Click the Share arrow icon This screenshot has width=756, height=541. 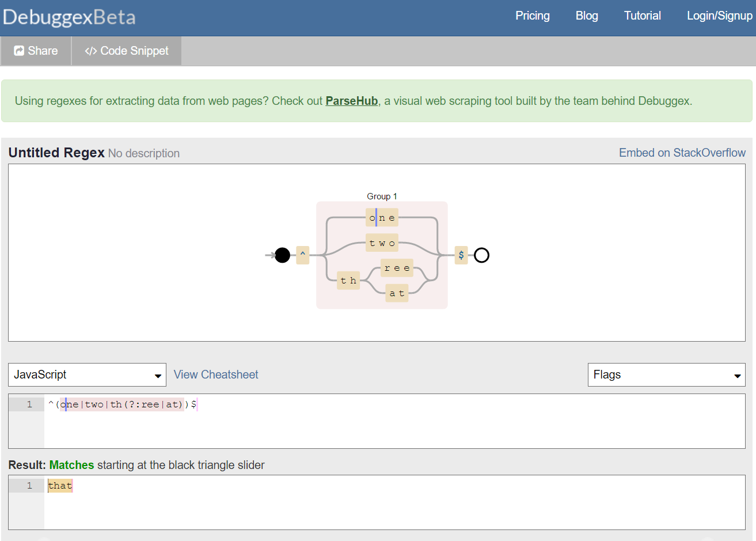click(x=19, y=51)
